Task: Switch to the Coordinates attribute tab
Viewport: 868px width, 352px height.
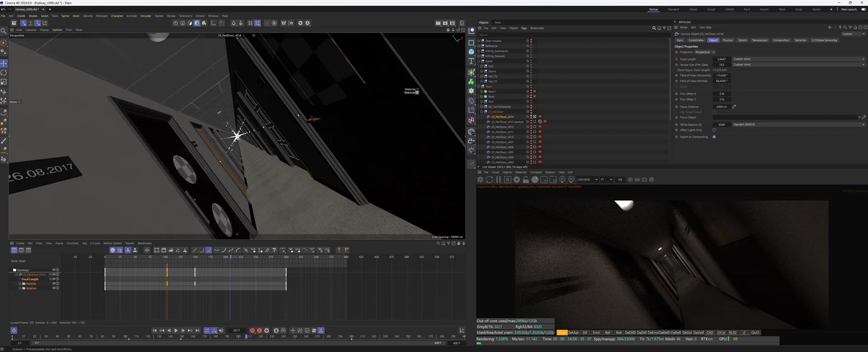Action: coord(696,40)
